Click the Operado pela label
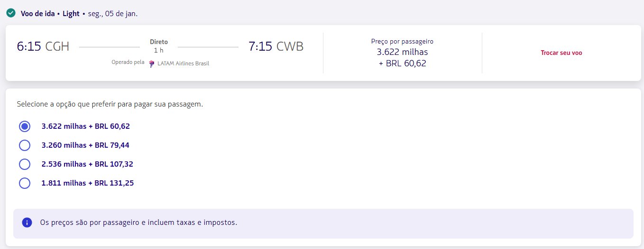Image resolution: width=644 pixels, height=249 pixels. point(128,63)
